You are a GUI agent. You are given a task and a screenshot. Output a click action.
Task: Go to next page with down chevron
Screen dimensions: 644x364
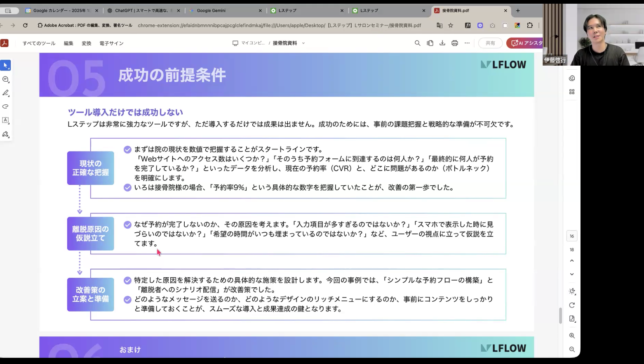572,274
